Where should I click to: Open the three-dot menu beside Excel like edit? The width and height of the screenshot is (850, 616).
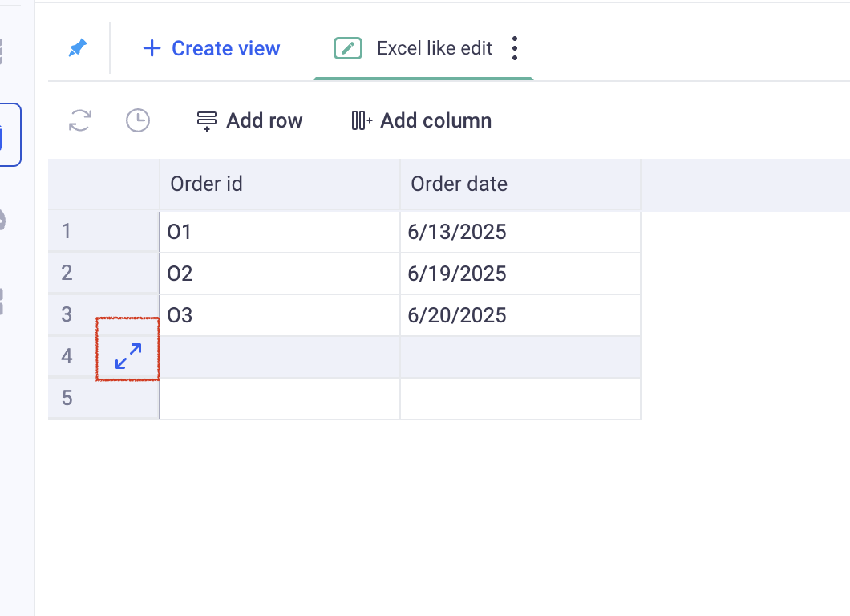(x=515, y=48)
